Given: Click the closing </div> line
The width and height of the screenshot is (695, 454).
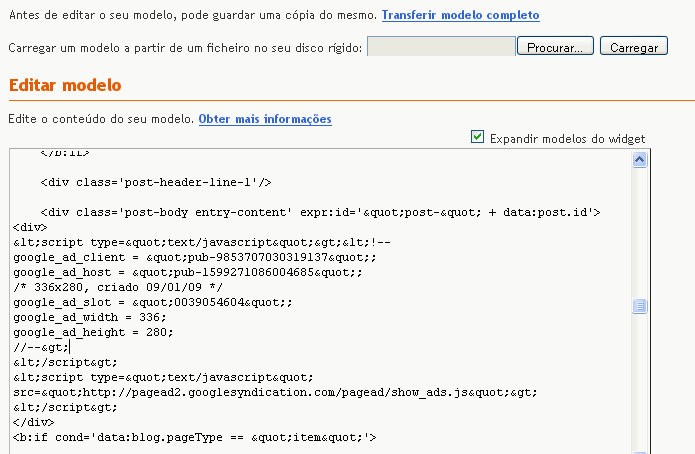Looking at the screenshot, I should (34, 423).
